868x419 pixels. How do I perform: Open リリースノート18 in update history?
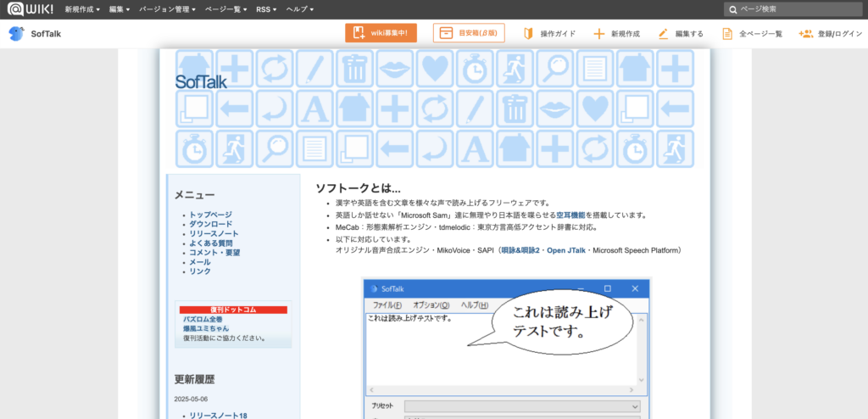click(x=218, y=415)
